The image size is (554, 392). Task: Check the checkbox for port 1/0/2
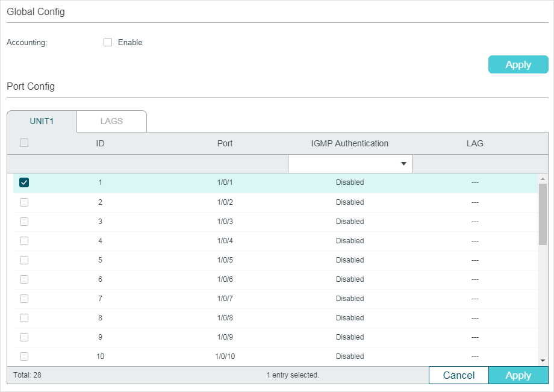click(x=24, y=202)
